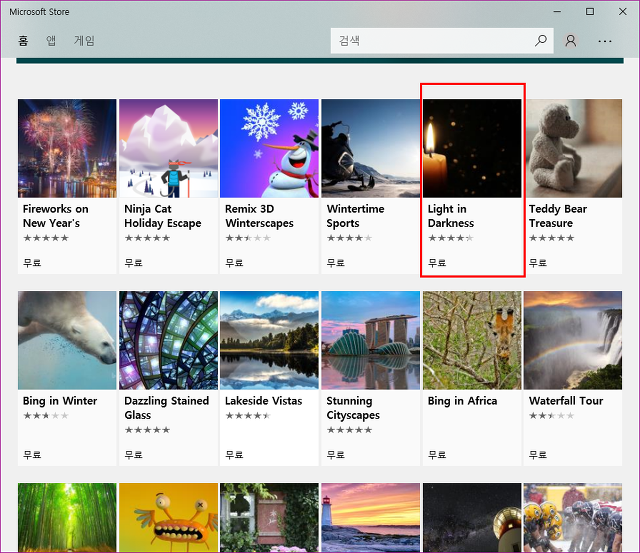Click the Dazzling Stained Glass title
Viewport: 640px width, 553px height.
click(x=167, y=408)
